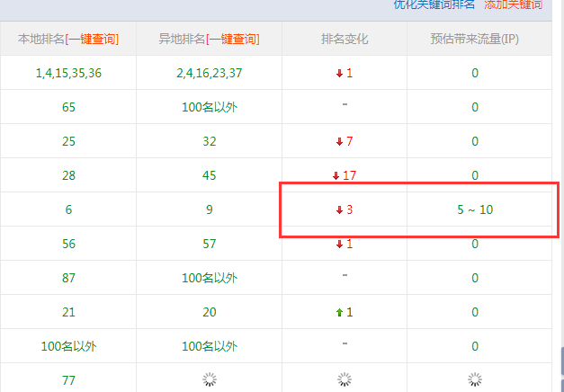Click local rank value 87
564x392 pixels.
point(68,278)
